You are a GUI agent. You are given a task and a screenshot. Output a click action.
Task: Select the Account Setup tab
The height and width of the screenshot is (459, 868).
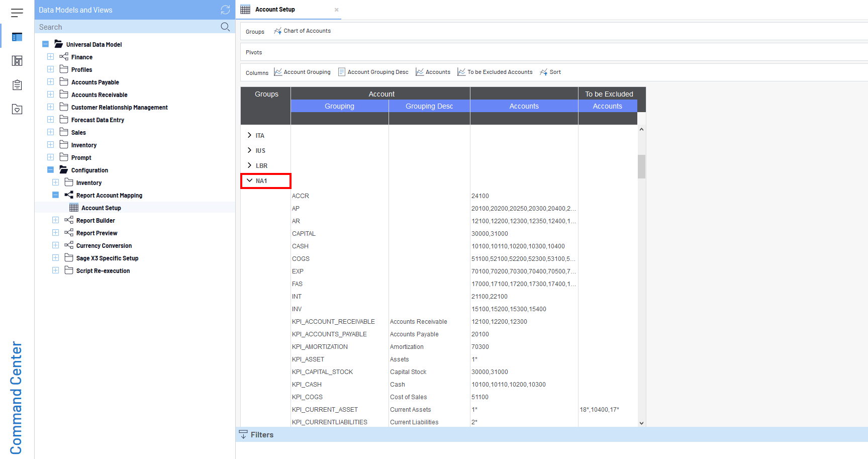(275, 10)
